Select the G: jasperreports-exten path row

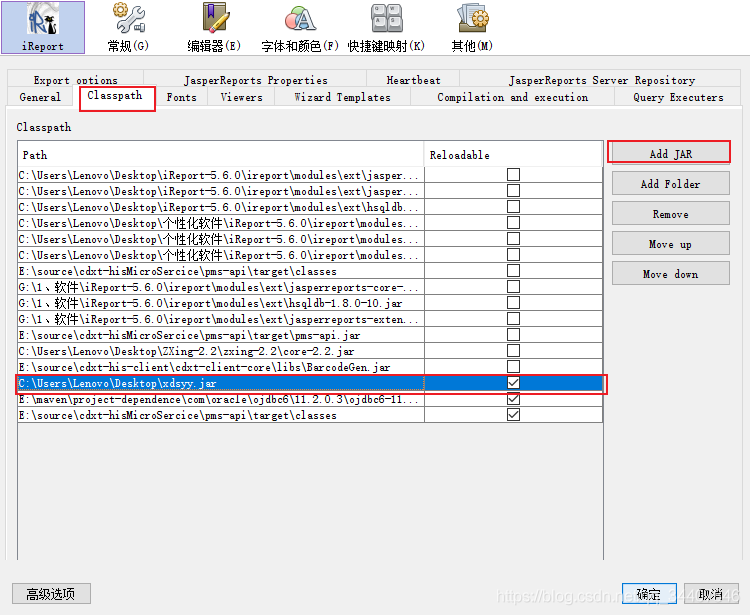click(221, 319)
